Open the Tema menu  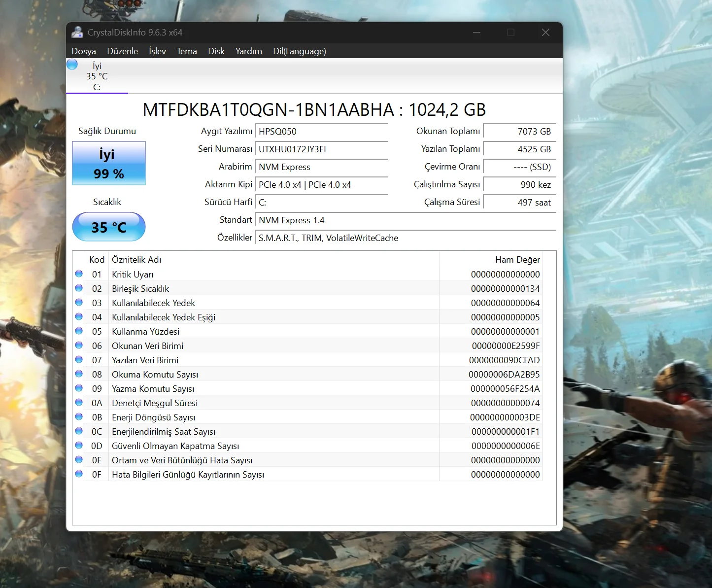click(x=187, y=51)
